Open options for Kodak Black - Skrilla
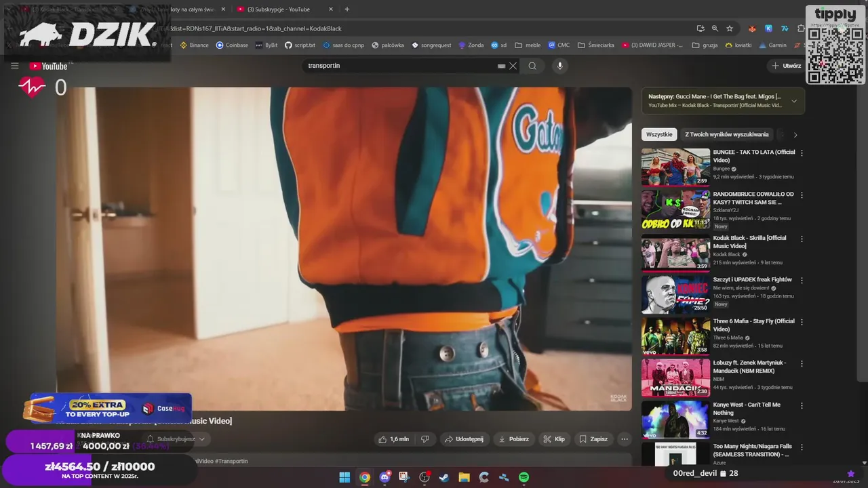Screen dimensions: 868x488 (802, 239)
